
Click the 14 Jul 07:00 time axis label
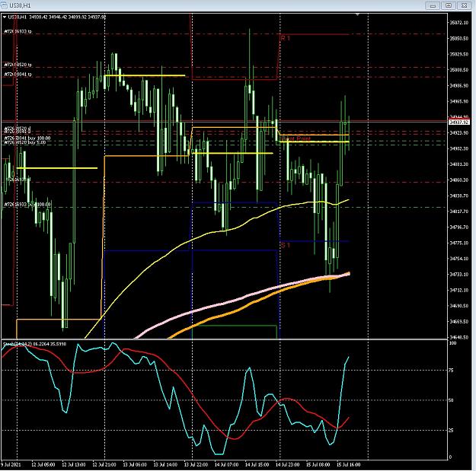pos(226,464)
